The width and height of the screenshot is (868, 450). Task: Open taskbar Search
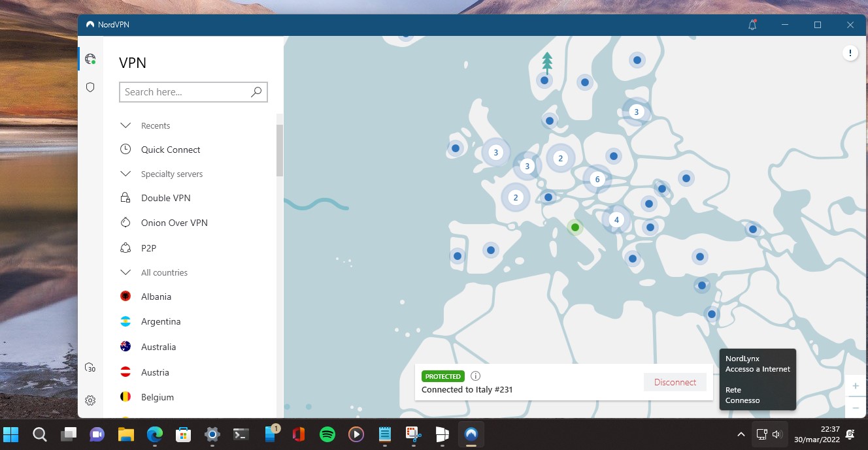(x=40, y=434)
